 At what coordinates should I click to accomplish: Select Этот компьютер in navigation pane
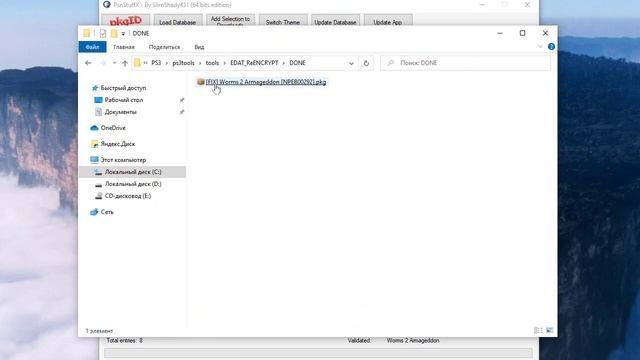pyautogui.click(x=123, y=160)
